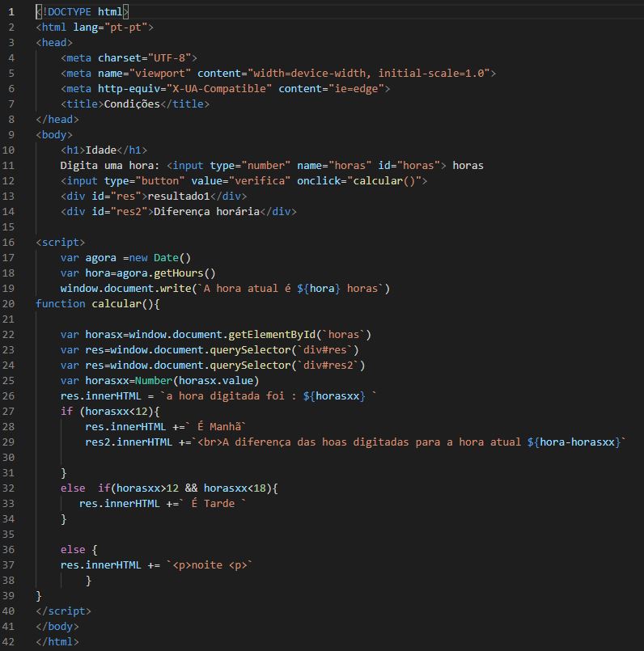Click the text 'Digita uma hora:'
644x651 pixels.
110,166
